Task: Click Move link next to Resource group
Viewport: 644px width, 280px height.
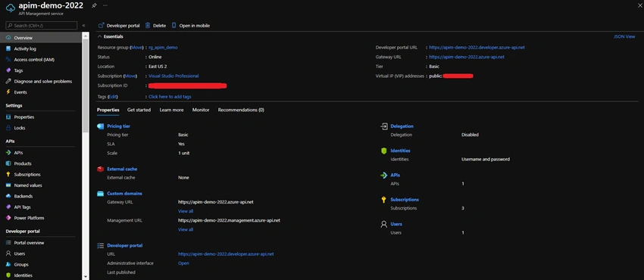Action: click(137, 48)
